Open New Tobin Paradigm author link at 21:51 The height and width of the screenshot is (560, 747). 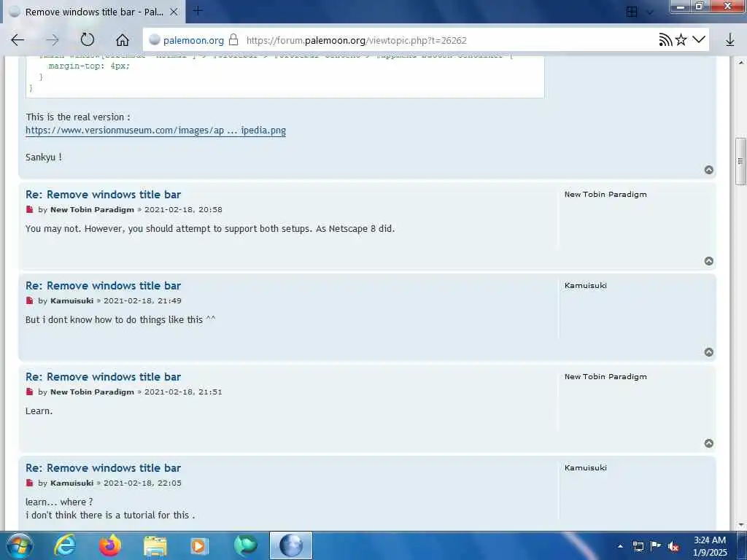coord(92,392)
